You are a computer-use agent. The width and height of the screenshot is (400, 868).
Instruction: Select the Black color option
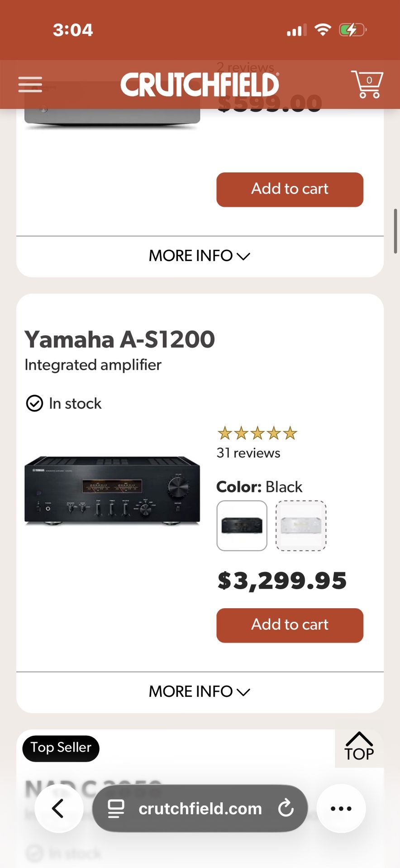241,526
